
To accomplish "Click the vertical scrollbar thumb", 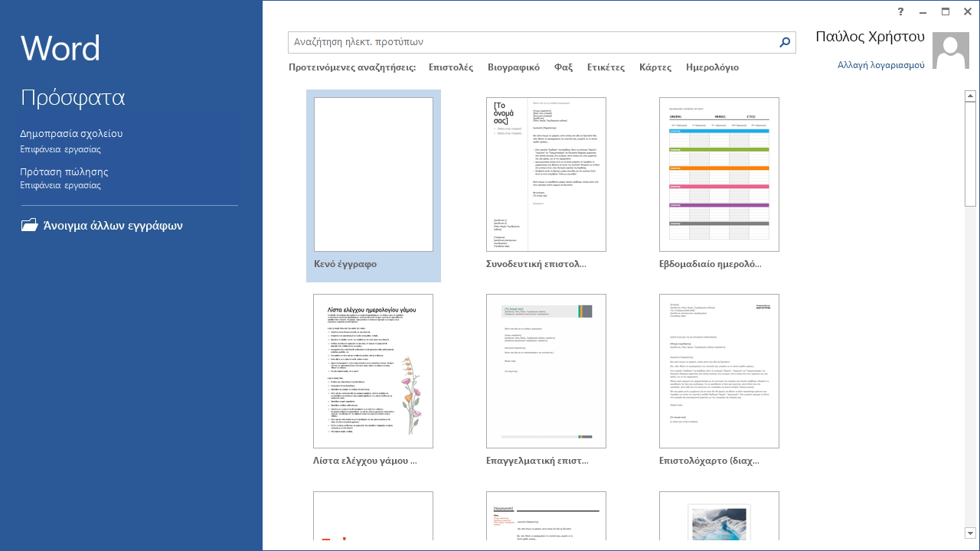I will click(971, 154).
